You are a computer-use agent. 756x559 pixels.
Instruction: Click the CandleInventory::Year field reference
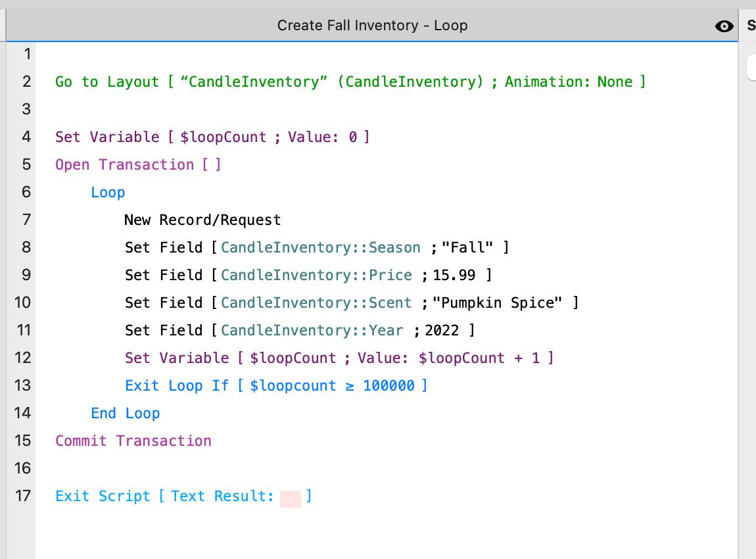(314, 330)
